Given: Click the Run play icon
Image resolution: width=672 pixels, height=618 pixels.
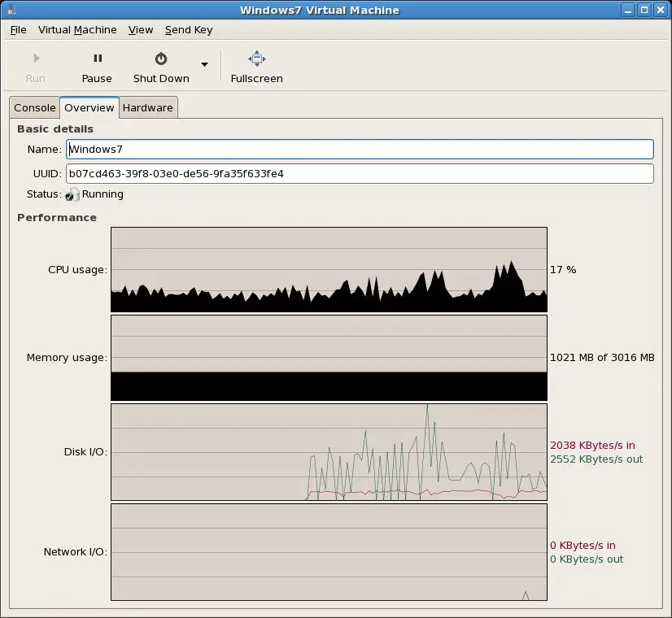Looking at the screenshot, I should click(36, 59).
